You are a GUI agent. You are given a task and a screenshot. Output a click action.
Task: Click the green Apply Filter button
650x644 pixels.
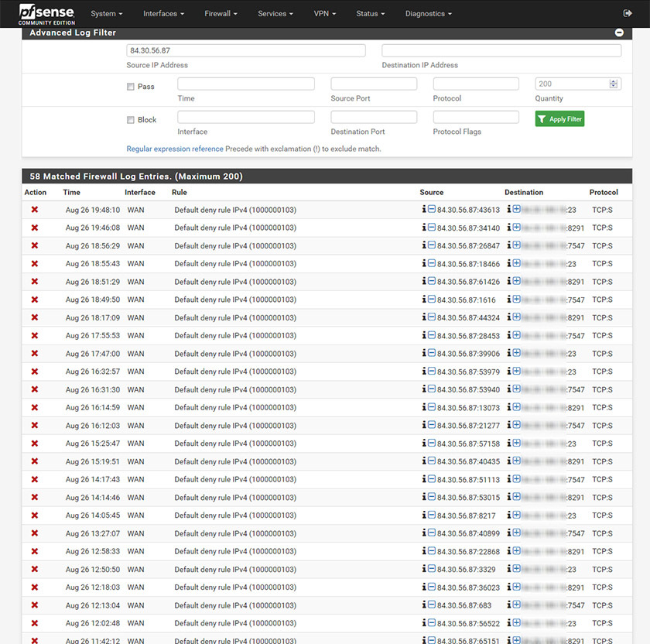(x=559, y=119)
